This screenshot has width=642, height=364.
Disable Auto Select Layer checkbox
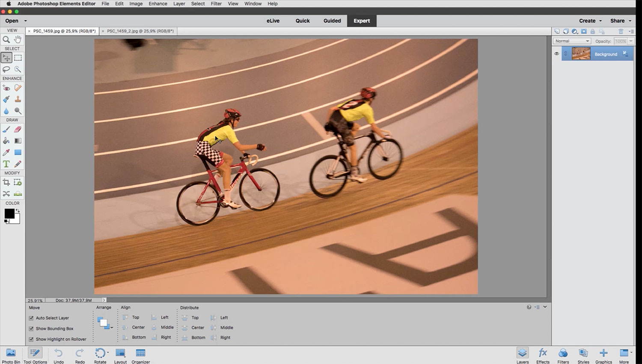pyautogui.click(x=31, y=318)
